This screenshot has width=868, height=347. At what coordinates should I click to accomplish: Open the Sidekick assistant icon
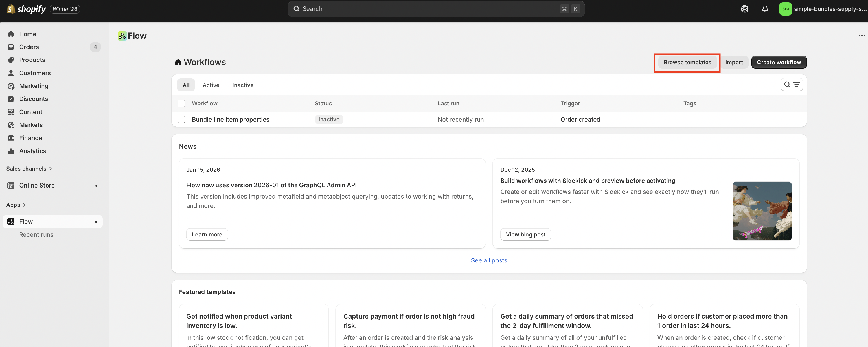click(744, 9)
